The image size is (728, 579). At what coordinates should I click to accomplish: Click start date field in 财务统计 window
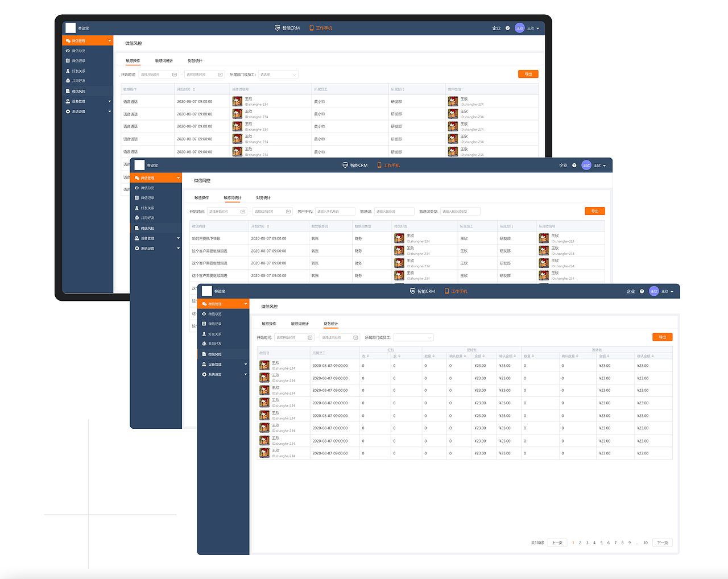[294, 338]
